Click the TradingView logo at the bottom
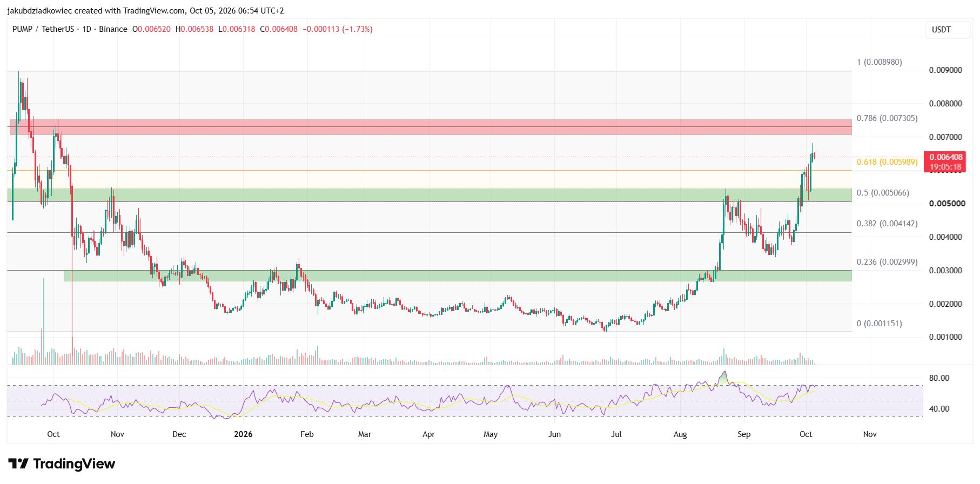This screenshot has height=484, width=980. 62,464
